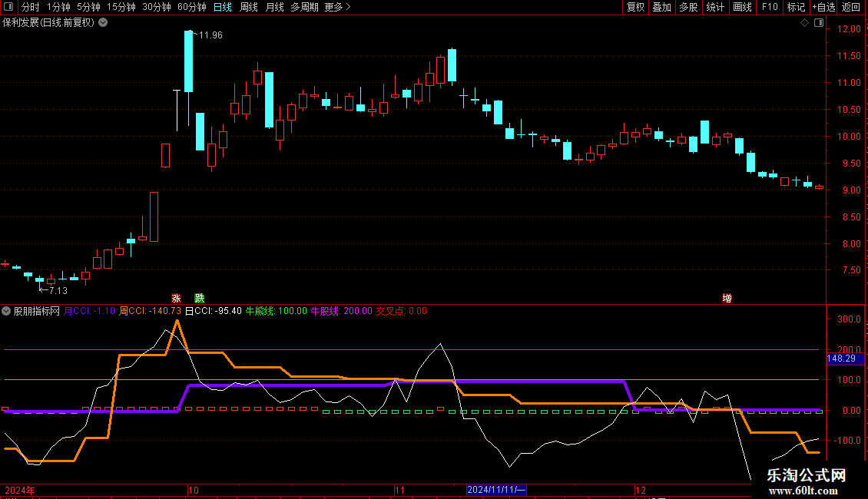Click the diamond marker icon at top right
The image size is (868, 499).
tap(804, 23)
